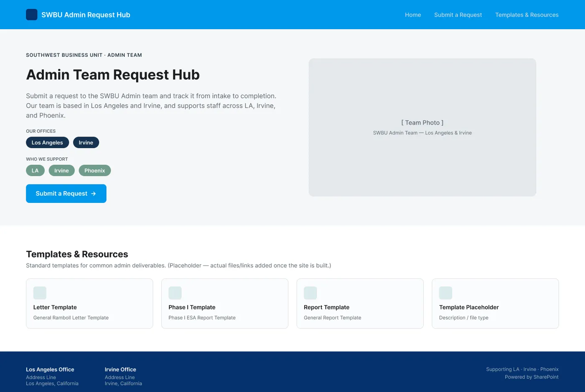The image size is (585, 392).
Task: Click the Report Template card icon
Action: [x=310, y=293]
